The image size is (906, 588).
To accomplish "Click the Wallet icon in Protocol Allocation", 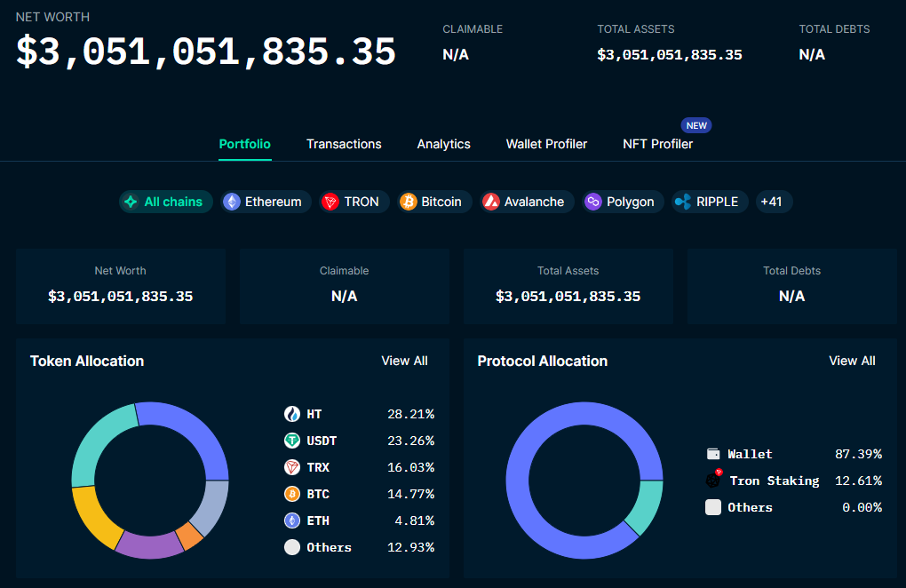I will click(x=713, y=454).
